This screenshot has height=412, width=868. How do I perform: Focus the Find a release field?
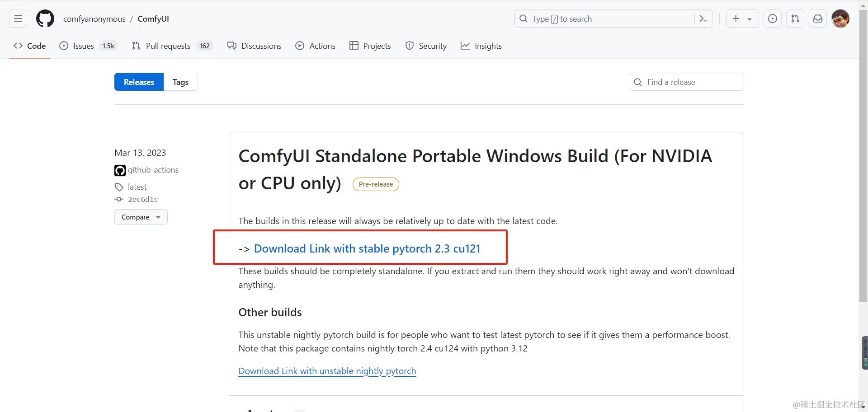pyautogui.click(x=692, y=82)
